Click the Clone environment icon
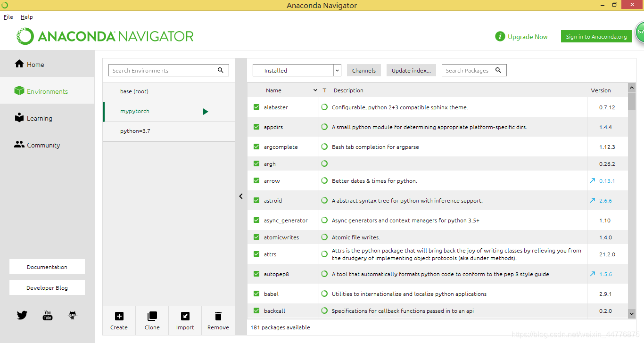The height and width of the screenshot is (343, 644). [152, 316]
